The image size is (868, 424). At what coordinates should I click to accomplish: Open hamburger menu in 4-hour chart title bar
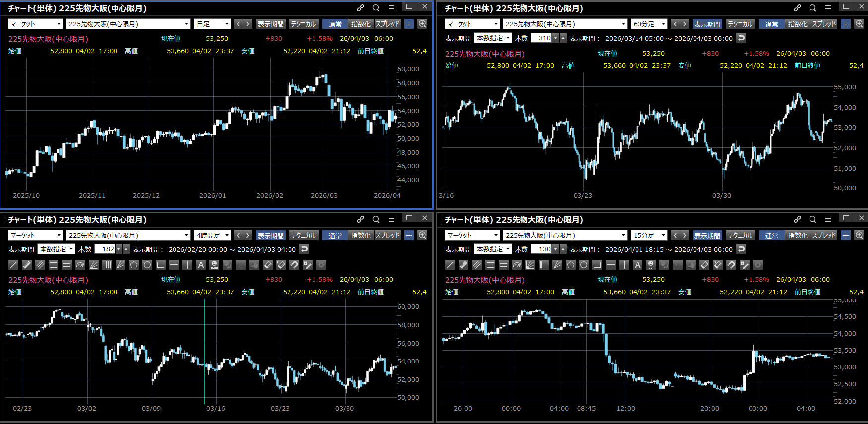391,219
